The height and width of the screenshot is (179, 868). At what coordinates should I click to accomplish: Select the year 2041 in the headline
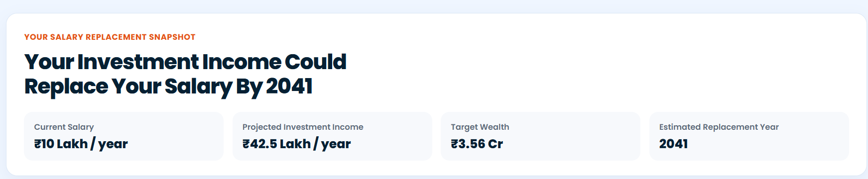[x=289, y=86]
